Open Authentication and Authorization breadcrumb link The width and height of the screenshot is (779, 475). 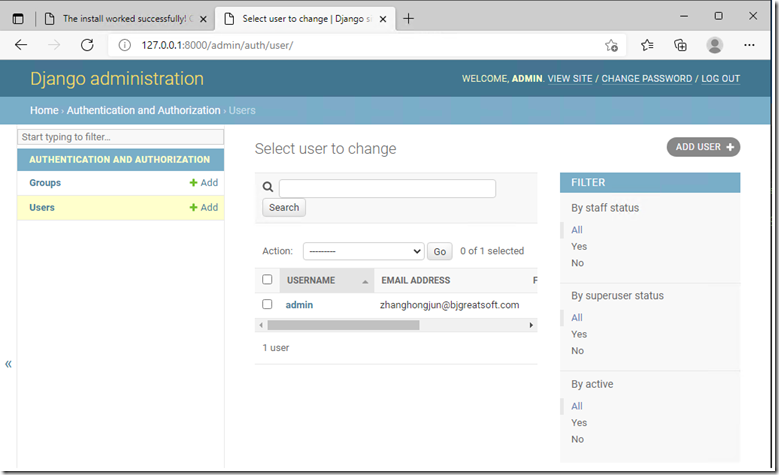[x=144, y=110]
